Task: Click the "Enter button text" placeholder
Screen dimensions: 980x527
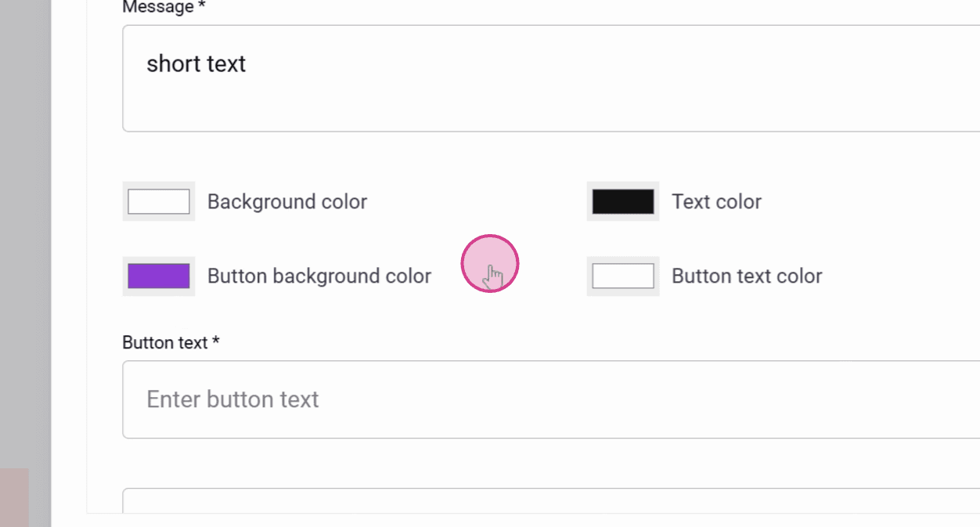Action: pyautogui.click(x=232, y=399)
